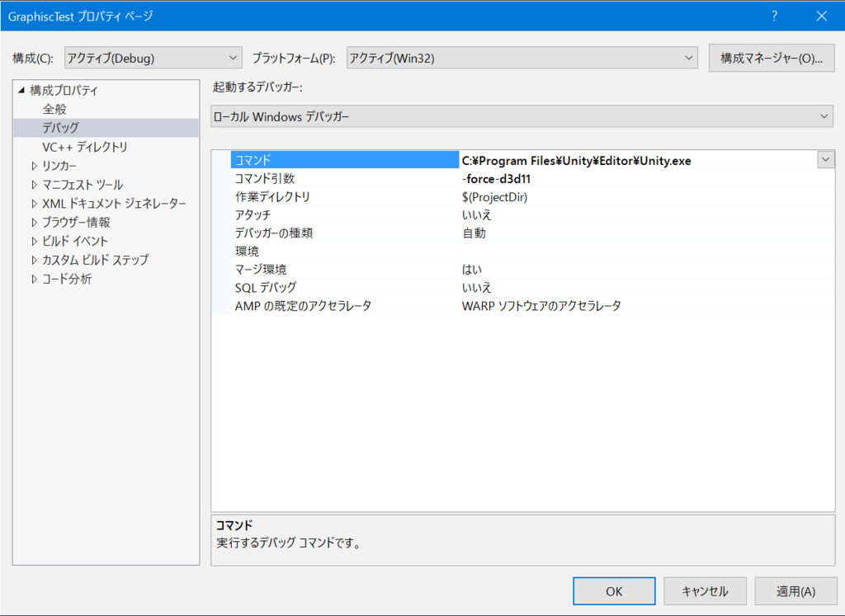Click the help question mark icon
Viewport: 845px width, 616px height.
[x=774, y=16]
